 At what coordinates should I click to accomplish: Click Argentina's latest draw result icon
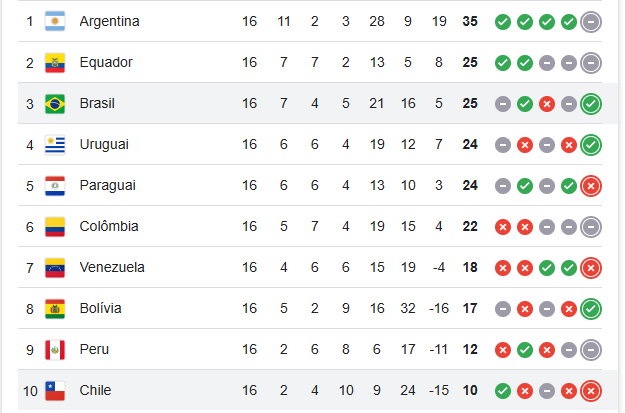click(x=591, y=22)
